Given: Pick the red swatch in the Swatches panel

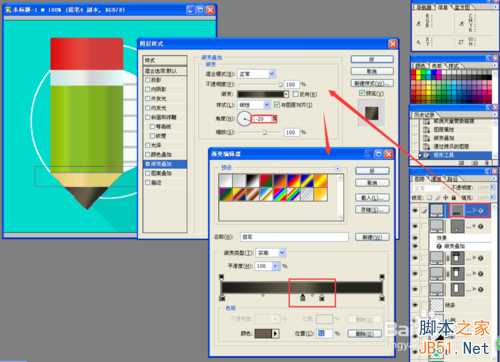Looking at the screenshot, I should tap(414, 72).
